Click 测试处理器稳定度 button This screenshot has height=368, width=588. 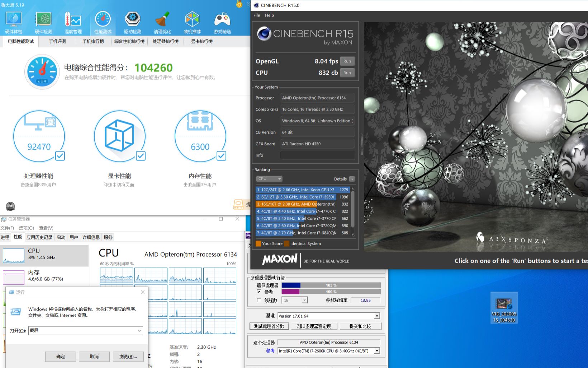click(x=314, y=326)
